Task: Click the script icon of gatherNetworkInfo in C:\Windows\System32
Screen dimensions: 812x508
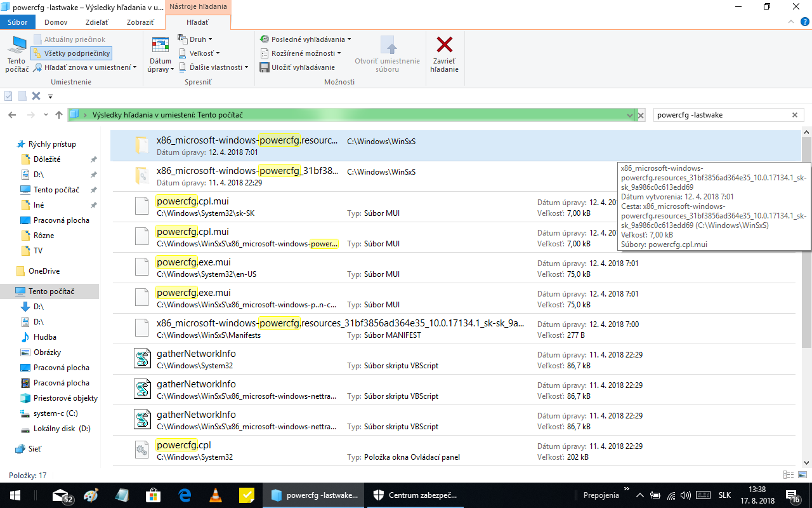Action: (141, 359)
